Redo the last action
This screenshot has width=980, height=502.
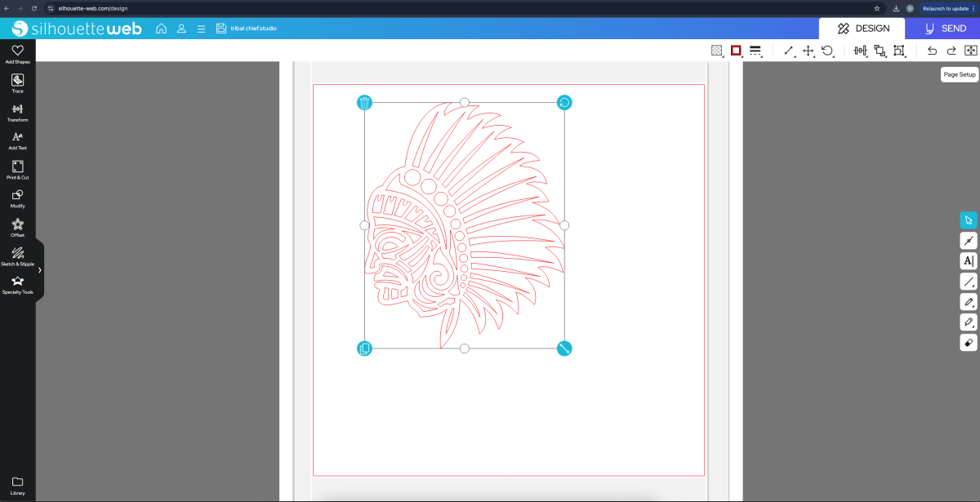click(951, 51)
